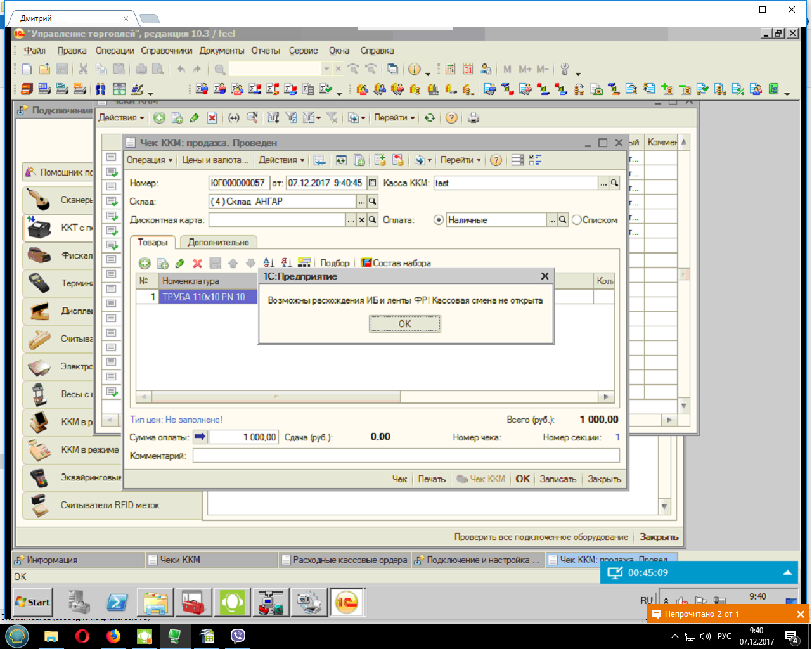Open help in the Чек ККМ toolbar
The image size is (812, 649).
pos(496,160)
